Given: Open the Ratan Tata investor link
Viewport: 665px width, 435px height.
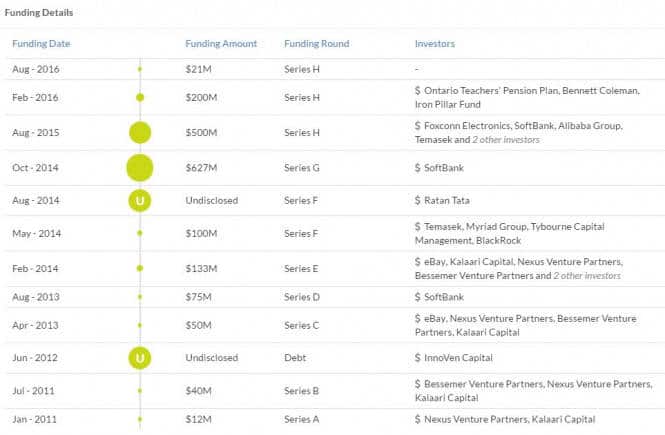Looking at the screenshot, I should pos(451,200).
